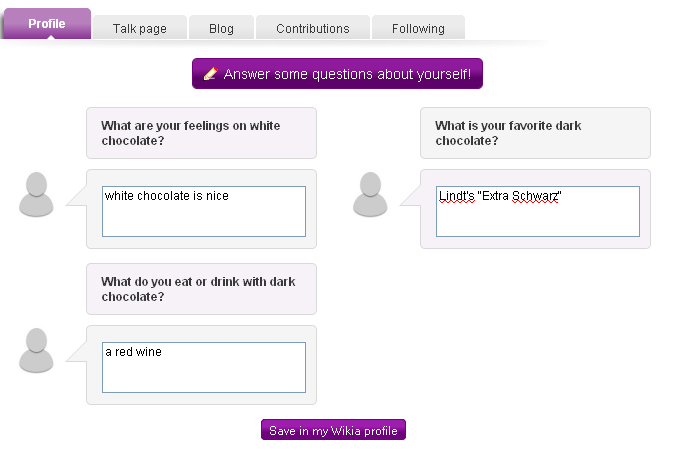The image size is (675, 453).
Task: Open the Profile tab
Action: [47, 24]
